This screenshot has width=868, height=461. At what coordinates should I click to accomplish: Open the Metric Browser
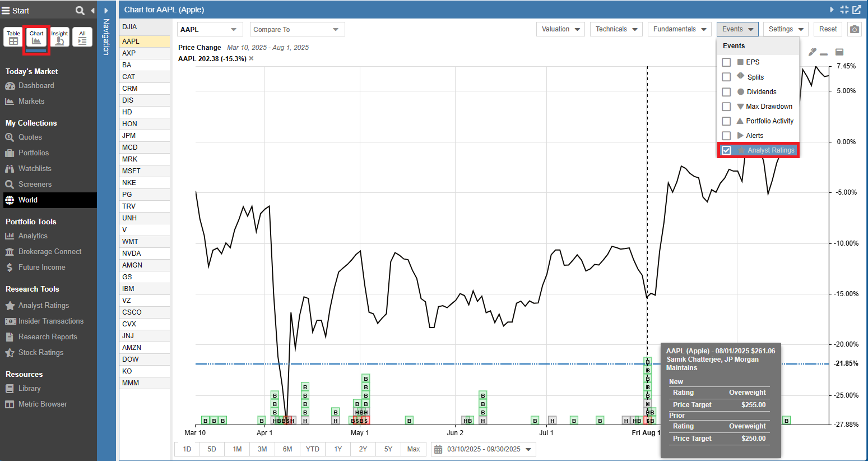pyautogui.click(x=43, y=404)
